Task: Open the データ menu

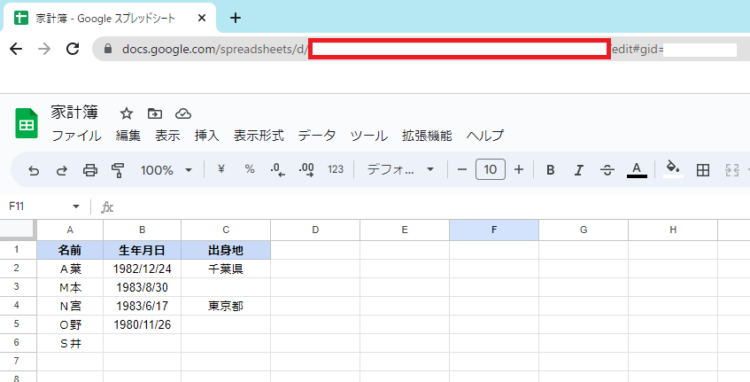Action: [317, 136]
